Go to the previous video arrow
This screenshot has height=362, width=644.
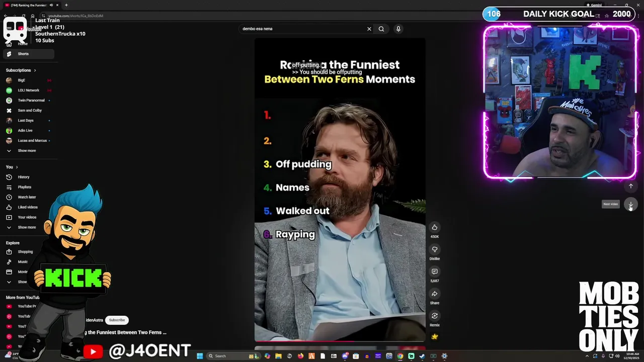(630, 186)
